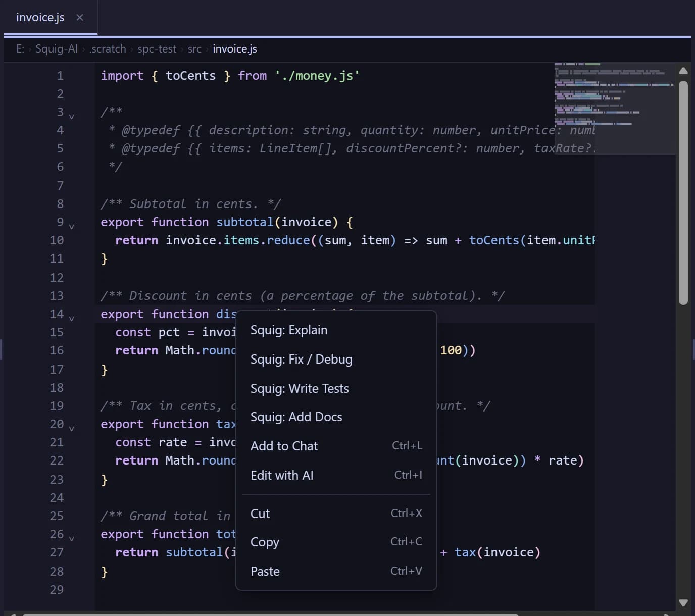
Task: Open the src breadcrumb segment
Action: tap(194, 49)
